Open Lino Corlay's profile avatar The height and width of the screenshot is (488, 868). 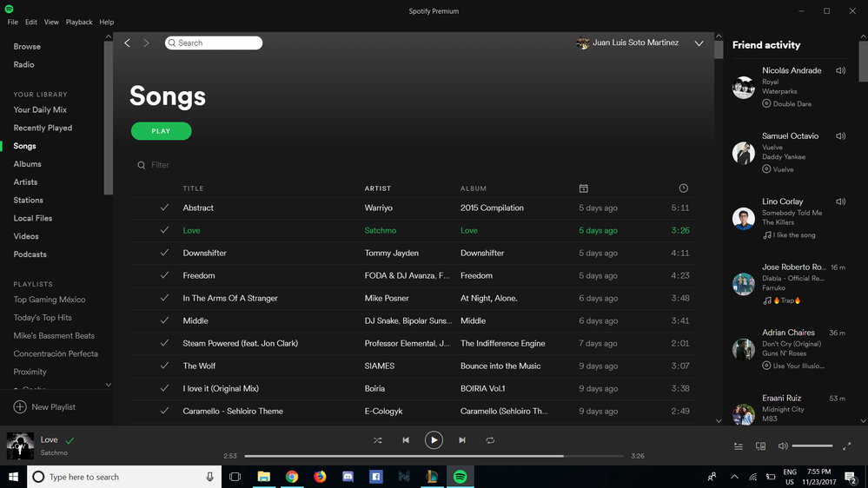point(744,219)
